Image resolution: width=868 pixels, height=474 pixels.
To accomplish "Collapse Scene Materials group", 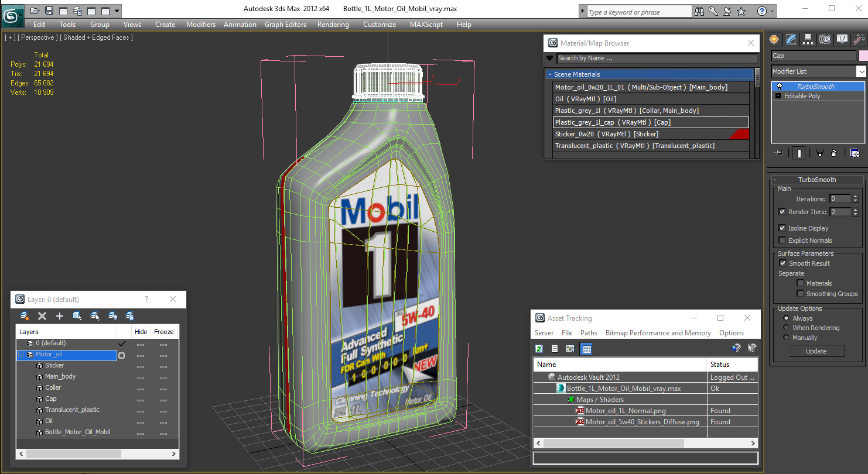I will [550, 74].
